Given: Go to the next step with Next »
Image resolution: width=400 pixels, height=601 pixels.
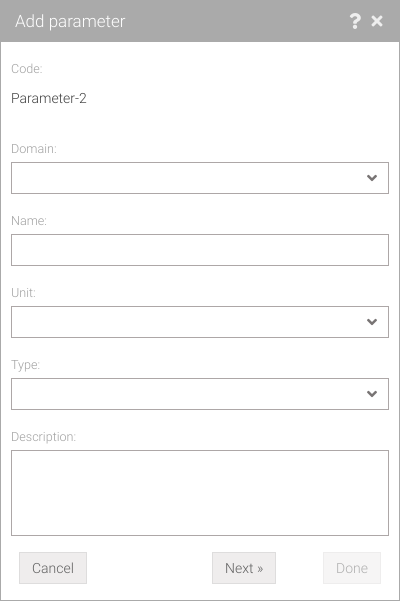Looking at the screenshot, I should pyautogui.click(x=244, y=568).
